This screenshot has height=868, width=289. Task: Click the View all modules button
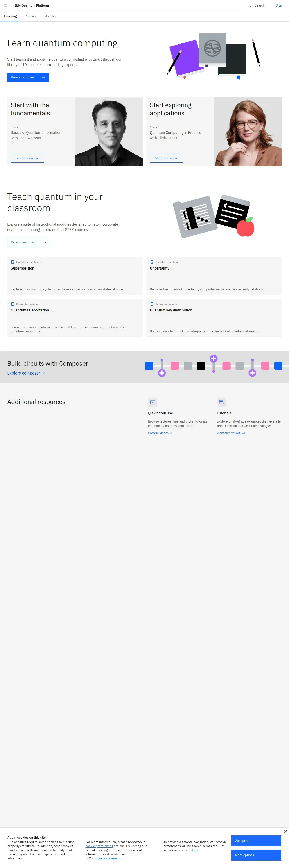tap(29, 242)
